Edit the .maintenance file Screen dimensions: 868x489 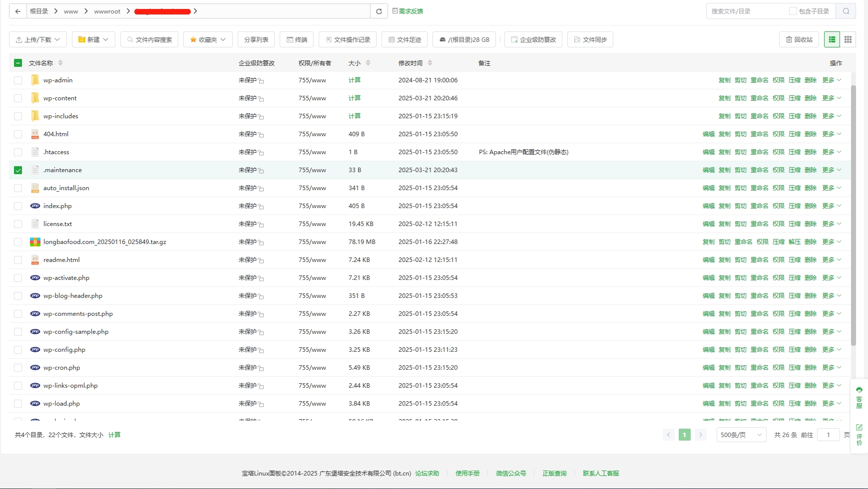[x=708, y=170]
